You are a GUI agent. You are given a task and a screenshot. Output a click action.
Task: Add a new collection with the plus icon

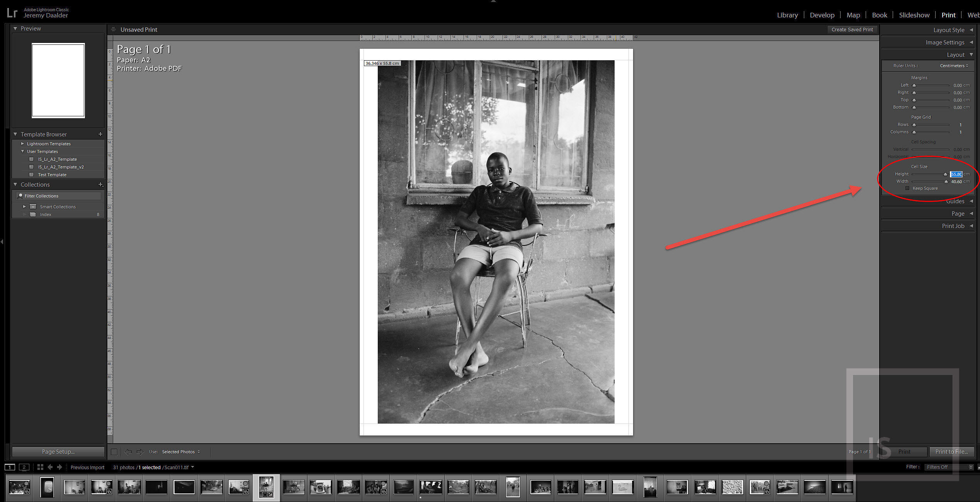[x=100, y=185]
